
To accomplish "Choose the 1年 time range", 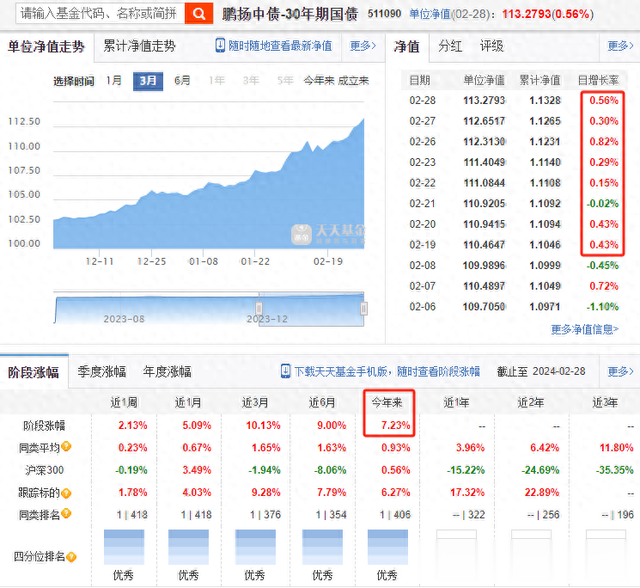I will [x=217, y=81].
